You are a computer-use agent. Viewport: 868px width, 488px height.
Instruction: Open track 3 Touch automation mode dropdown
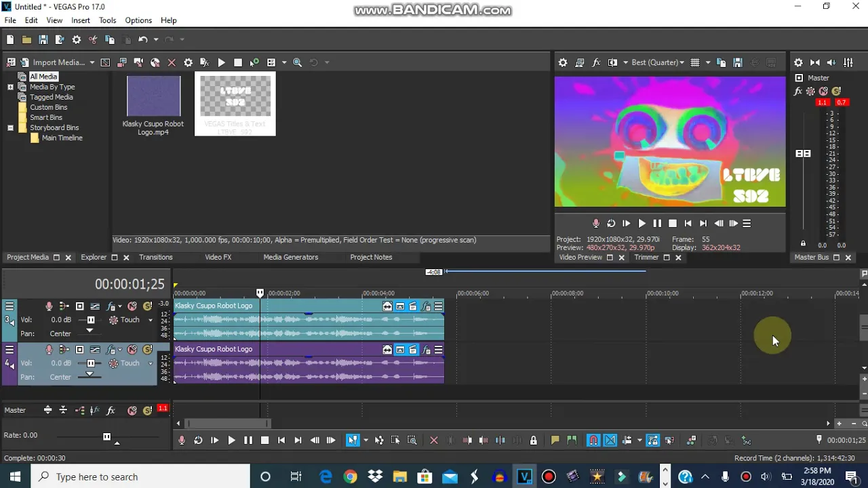coord(151,320)
